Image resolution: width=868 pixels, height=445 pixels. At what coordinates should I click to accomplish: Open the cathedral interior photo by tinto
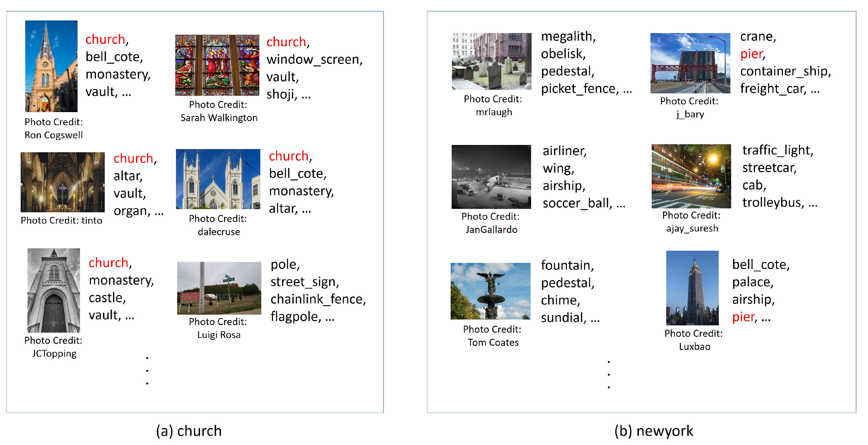click(x=62, y=182)
